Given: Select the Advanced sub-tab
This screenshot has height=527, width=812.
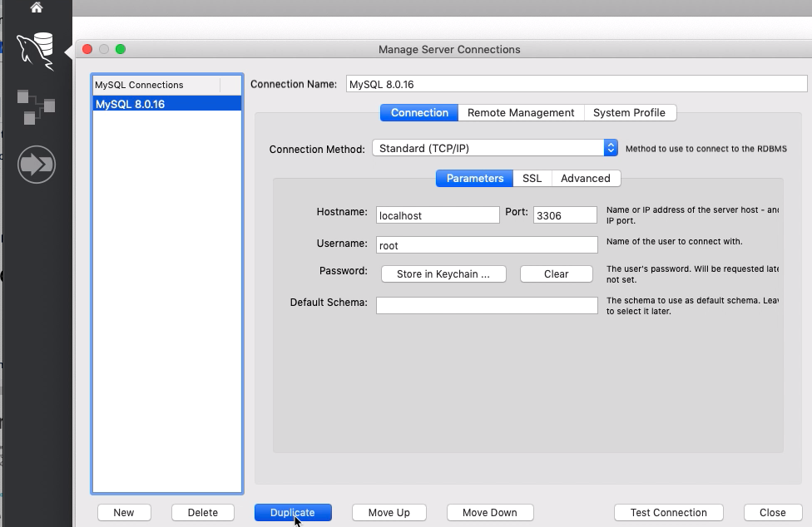Looking at the screenshot, I should coord(586,179).
